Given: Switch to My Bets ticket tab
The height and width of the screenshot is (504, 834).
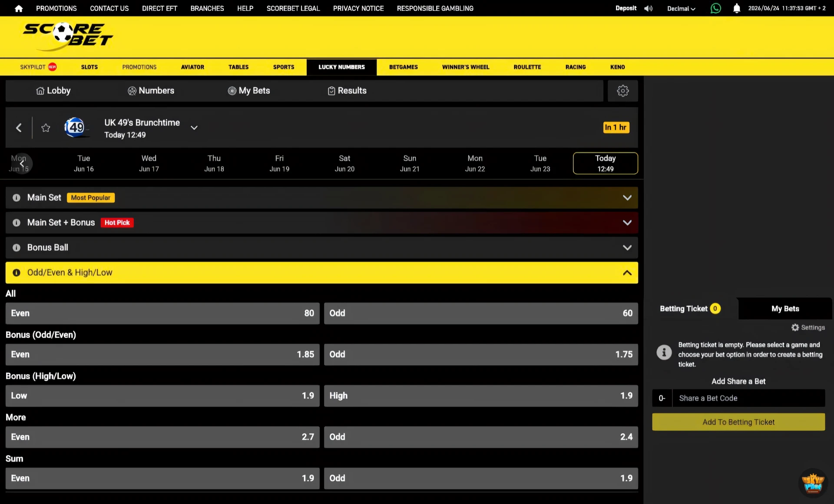Looking at the screenshot, I should (785, 309).
